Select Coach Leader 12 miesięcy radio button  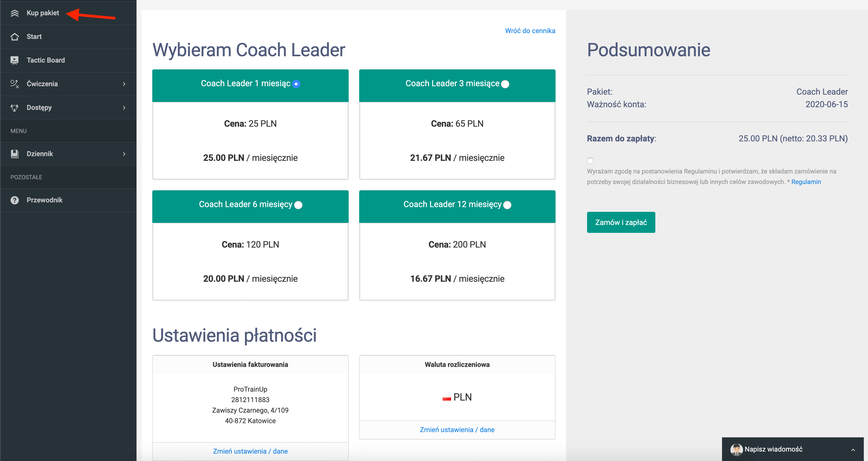(x=507, y=205)
